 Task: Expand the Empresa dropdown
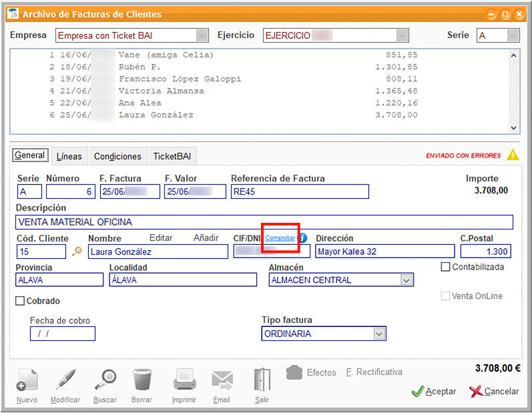[202, 35]
